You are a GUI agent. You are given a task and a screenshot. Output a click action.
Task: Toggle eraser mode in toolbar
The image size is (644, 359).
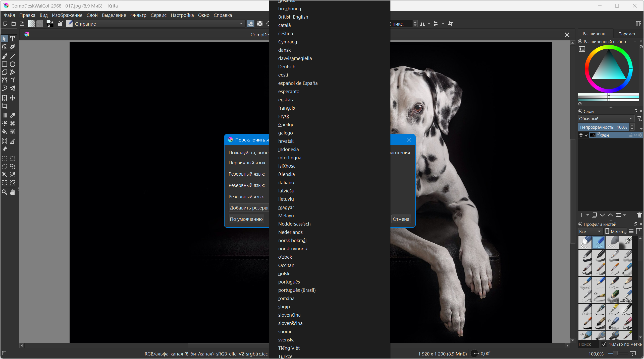[250, 24]
